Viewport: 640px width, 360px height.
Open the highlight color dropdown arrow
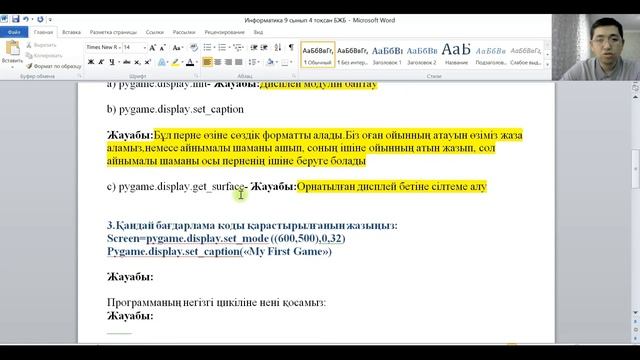182,62
